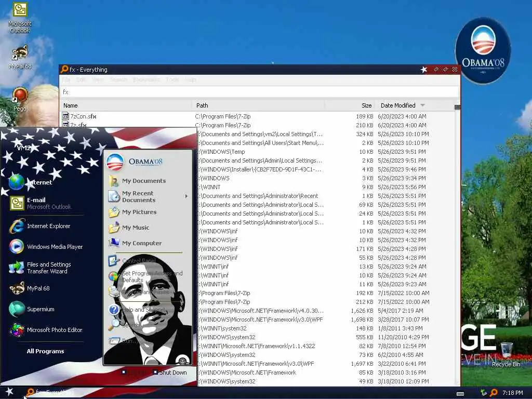Open the Search menu in Everything
532x399 pixels.
click(118, 79)
